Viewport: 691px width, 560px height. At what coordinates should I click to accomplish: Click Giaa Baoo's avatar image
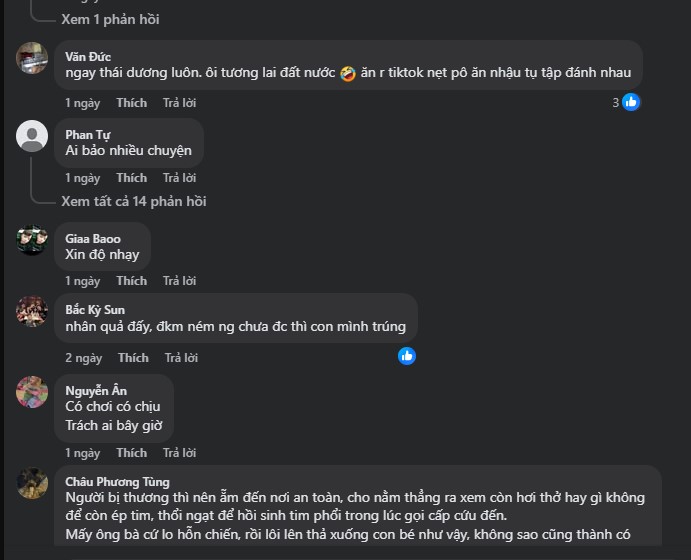[x=32, y=240]
